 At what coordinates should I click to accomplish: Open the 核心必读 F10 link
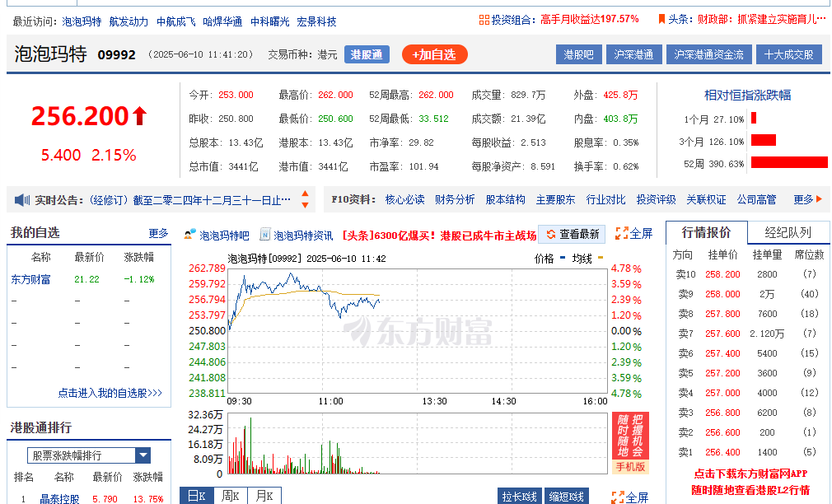pyautogui.click(x=404, y=199)
